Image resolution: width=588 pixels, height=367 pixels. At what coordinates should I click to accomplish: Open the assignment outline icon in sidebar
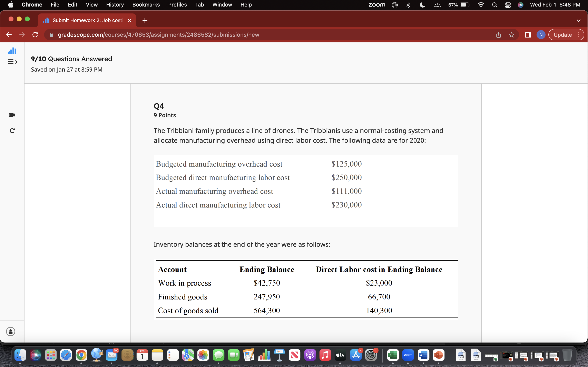click(x=12, y=115)
